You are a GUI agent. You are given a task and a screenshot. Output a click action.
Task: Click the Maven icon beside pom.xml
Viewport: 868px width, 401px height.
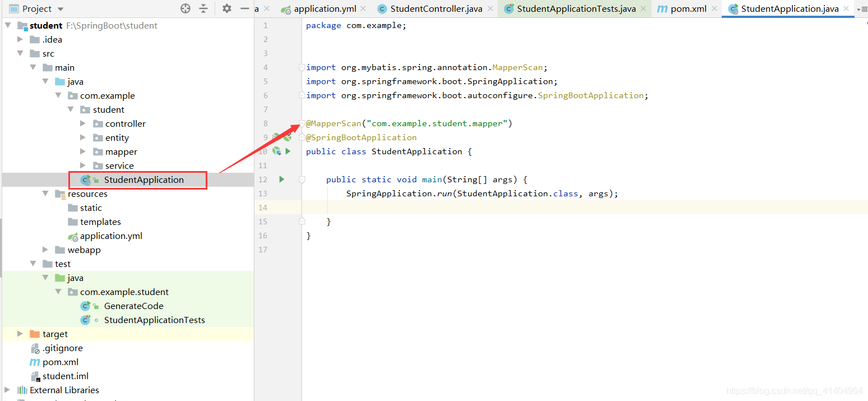point(35,362)
